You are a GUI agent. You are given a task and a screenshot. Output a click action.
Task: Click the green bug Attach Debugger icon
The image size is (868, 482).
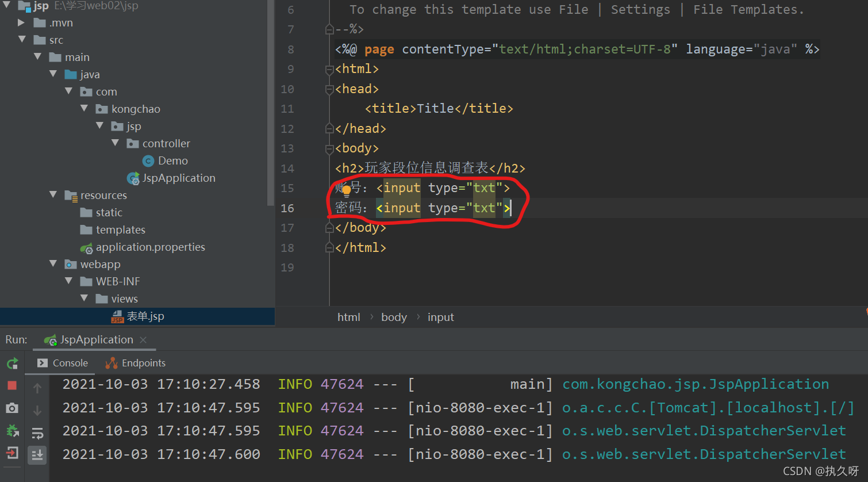point(12,430)
